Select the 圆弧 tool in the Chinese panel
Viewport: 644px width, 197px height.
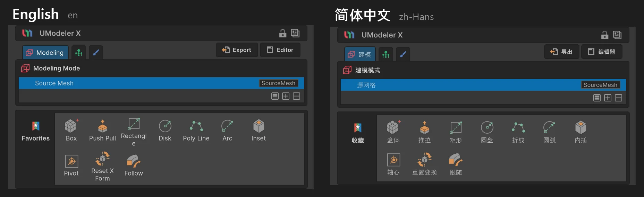tap(549, 132)
